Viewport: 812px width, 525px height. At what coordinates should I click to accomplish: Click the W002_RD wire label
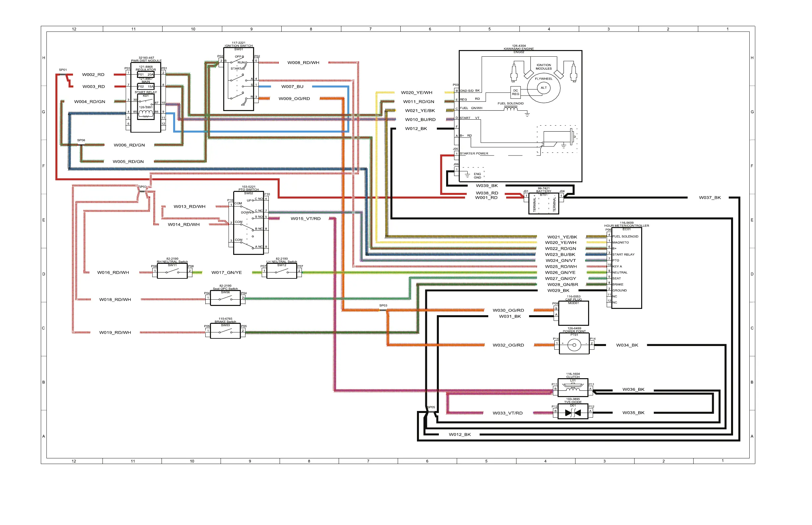93,75
